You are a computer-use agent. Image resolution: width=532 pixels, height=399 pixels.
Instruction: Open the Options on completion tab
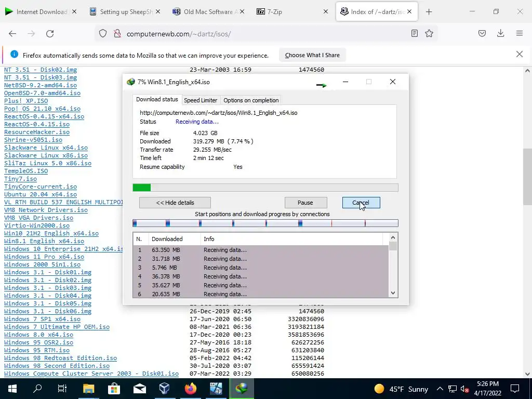click(251, 100)
